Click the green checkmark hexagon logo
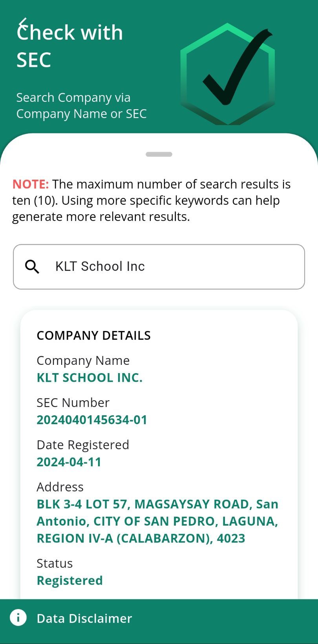 pyautogui.click(x=228, y=75)
